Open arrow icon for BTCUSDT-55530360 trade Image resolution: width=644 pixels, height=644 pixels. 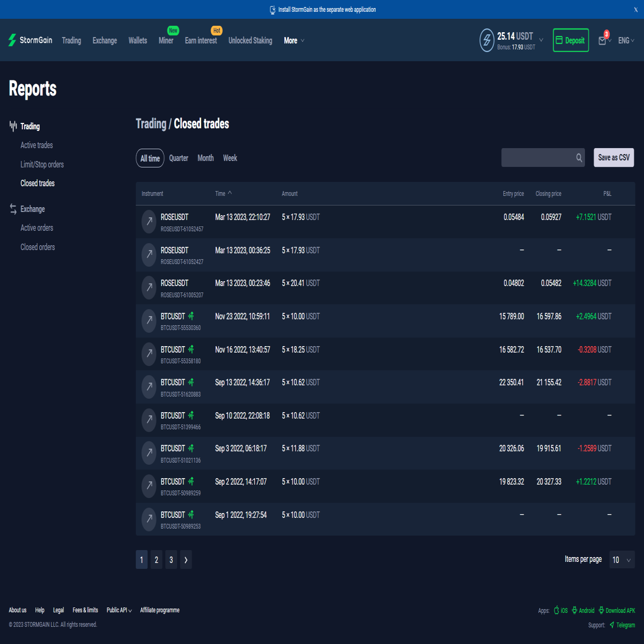149,321
